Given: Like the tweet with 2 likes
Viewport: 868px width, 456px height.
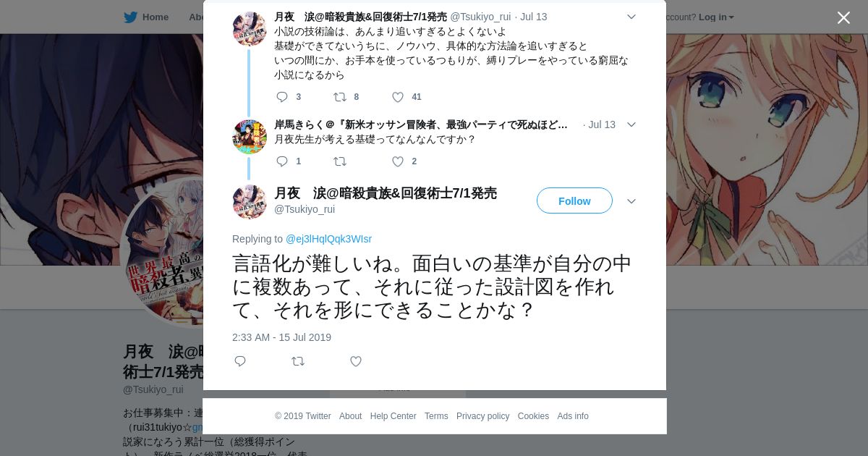Looking at the screenshot, I should click(x=398, y=161).
